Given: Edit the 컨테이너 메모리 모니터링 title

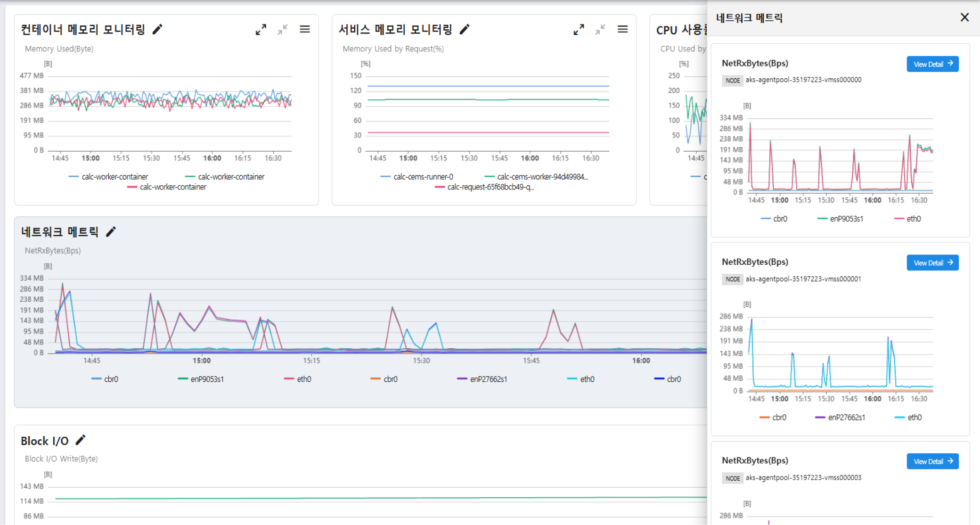Looking at the screenshot, I should (x=158, y=30).
